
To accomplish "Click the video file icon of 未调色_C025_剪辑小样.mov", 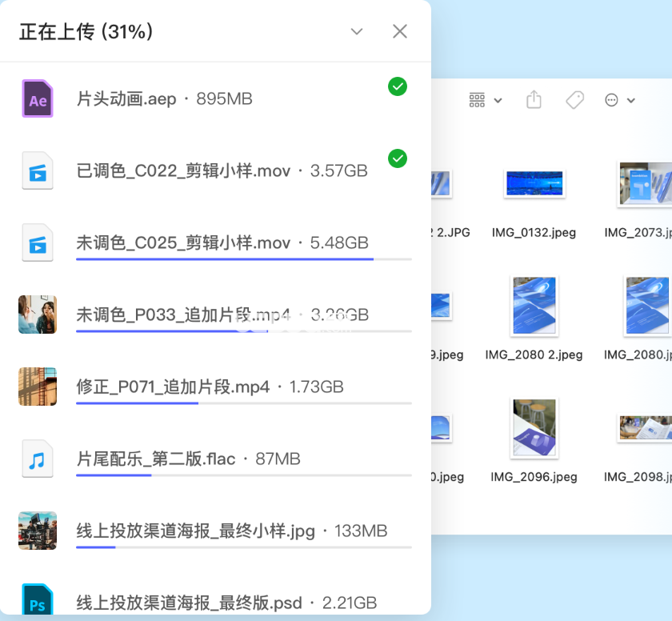I will 38,242.
